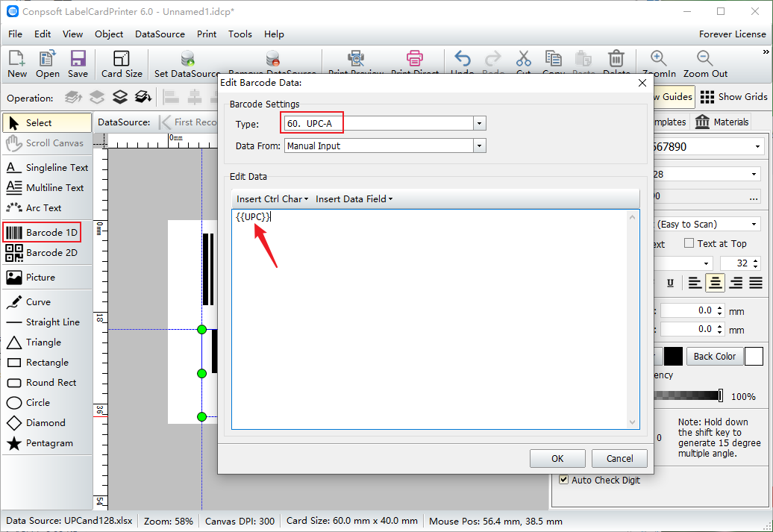Select the Barcode 2D QR tool
Image resolution: width=773 pixels, height=532 pixels.
click(x=47, y=252)
